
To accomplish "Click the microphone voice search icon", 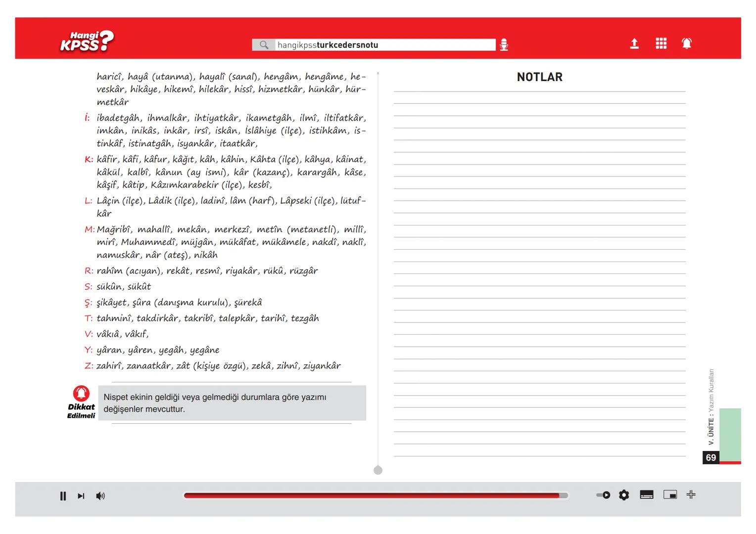I will pos(504,45).
